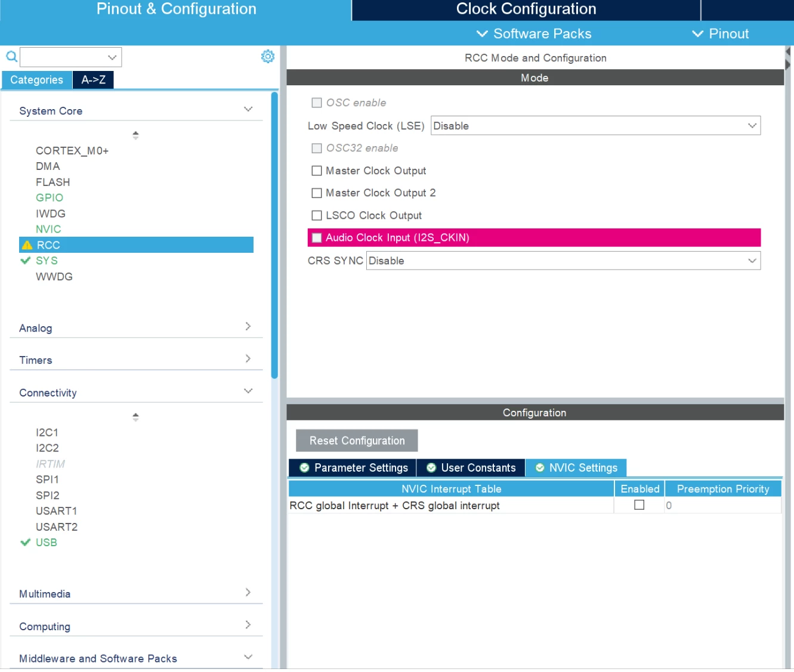This screenshot has width=794, height=672.
Task: Select CORTEX_M0+ in System Core
Action: 72,151
